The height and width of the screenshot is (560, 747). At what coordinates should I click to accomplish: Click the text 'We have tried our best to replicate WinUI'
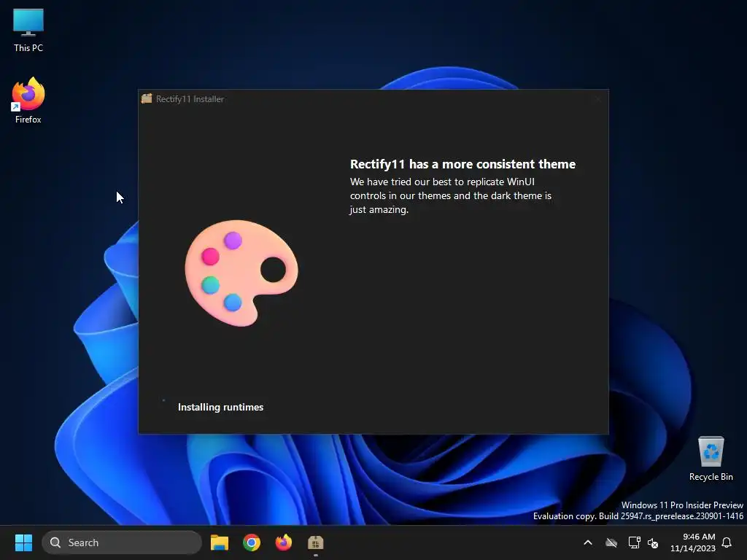point(442,182)
